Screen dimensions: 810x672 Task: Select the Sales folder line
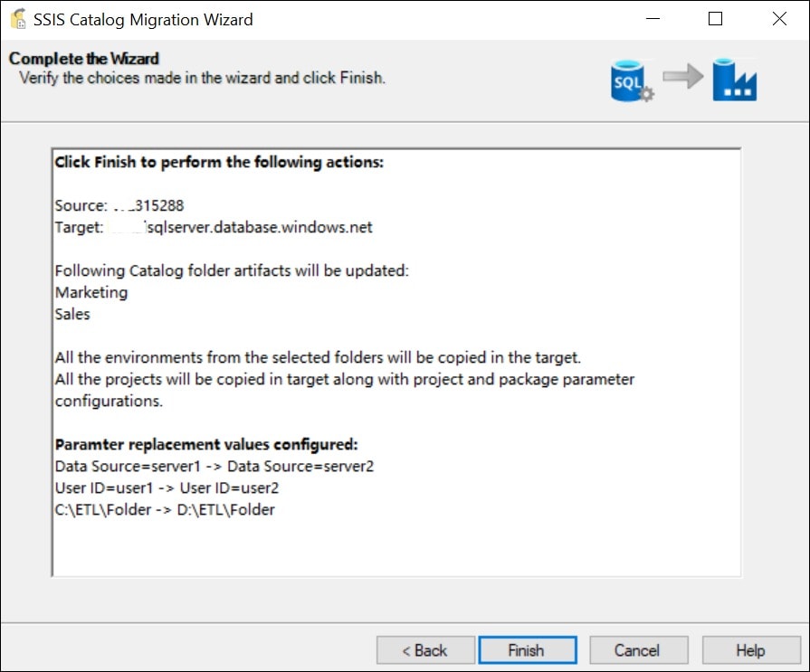click(x=72, y=315)
